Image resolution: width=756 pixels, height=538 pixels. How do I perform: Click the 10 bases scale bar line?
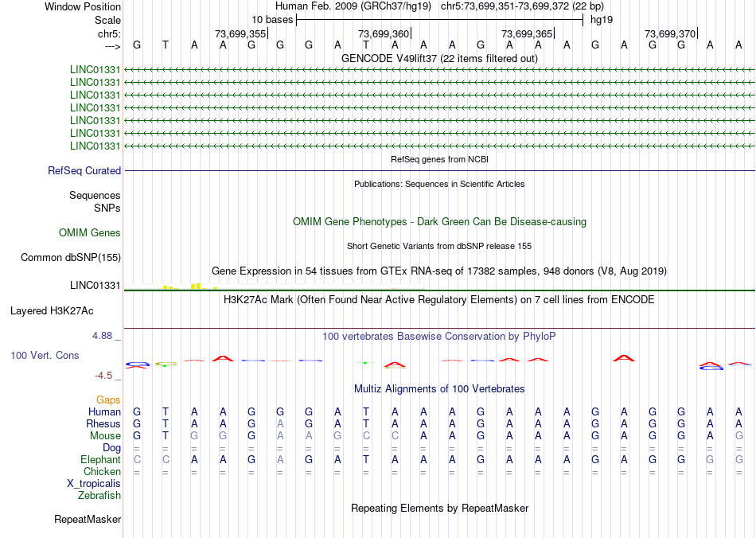click(440, 20)
